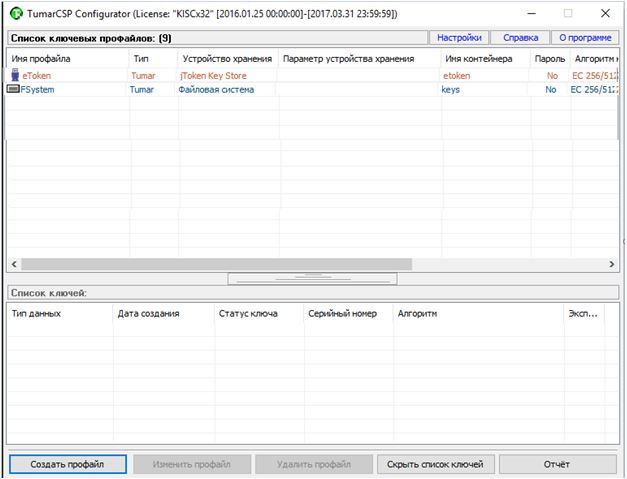627x479 pixels.
Task: Click the TumarCSP application icon in title bar
Action: tap(14, 14)
